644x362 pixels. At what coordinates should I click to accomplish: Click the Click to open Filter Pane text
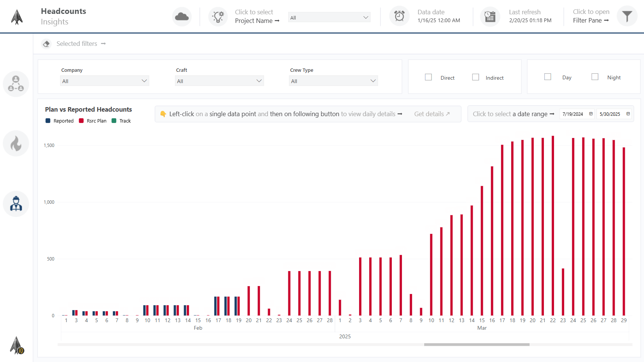(591, 16)
